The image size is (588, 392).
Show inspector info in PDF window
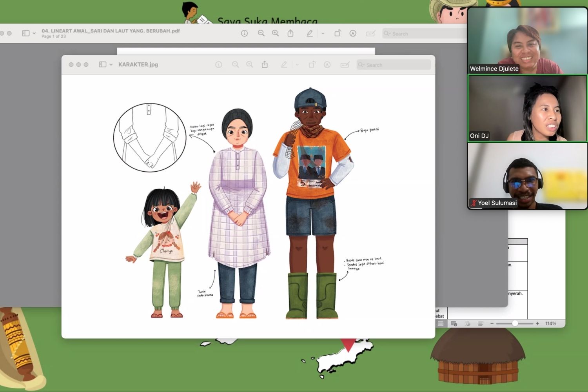(244, 33)
